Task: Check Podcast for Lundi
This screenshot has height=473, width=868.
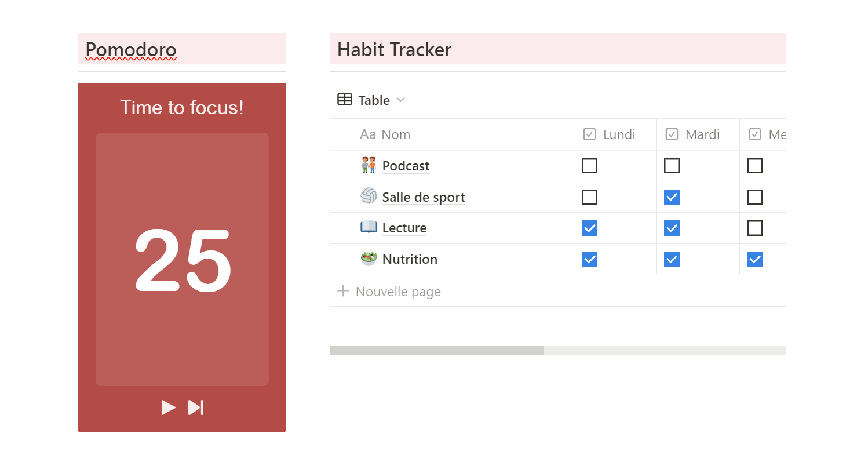Action: click(589, 166)
